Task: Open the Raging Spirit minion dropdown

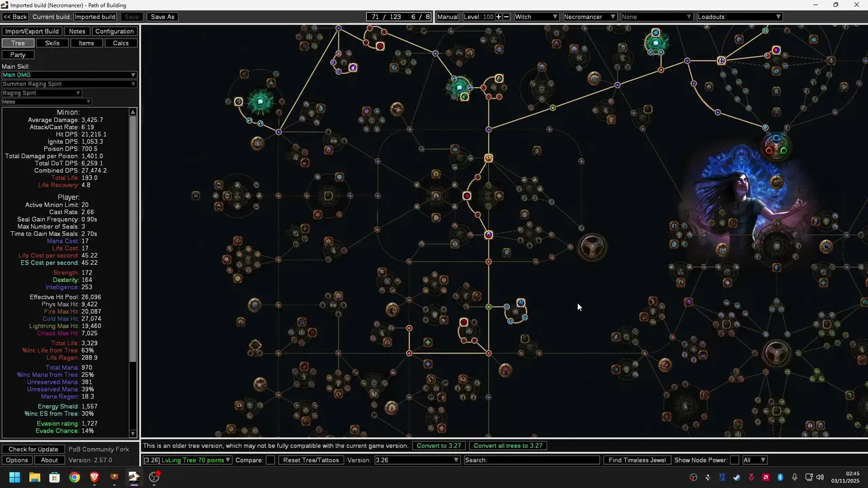Action: [41, 93]
